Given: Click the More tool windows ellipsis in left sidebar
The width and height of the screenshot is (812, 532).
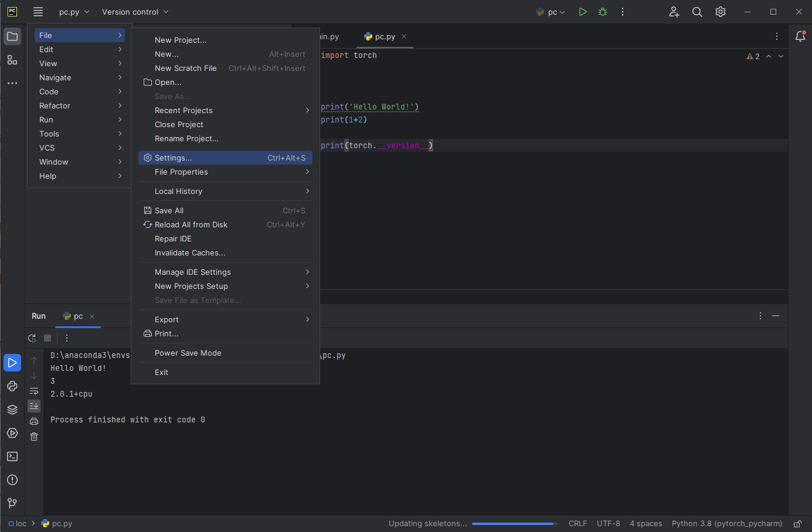Looking at the screenshot, I should pyautogui.click(x=12, y=83).
